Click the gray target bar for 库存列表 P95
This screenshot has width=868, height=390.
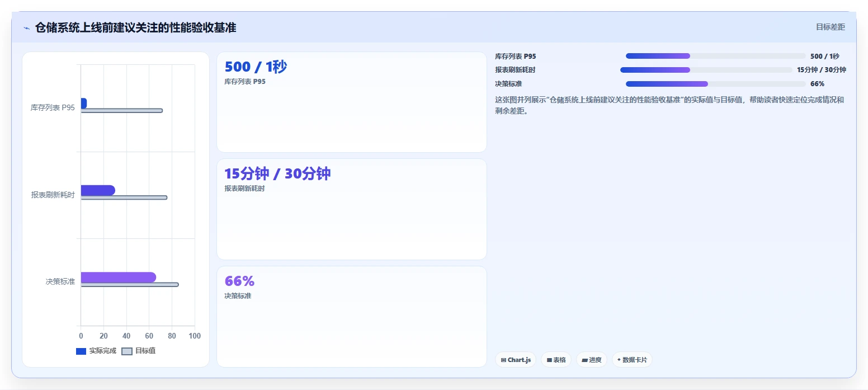tap(122, 111)
